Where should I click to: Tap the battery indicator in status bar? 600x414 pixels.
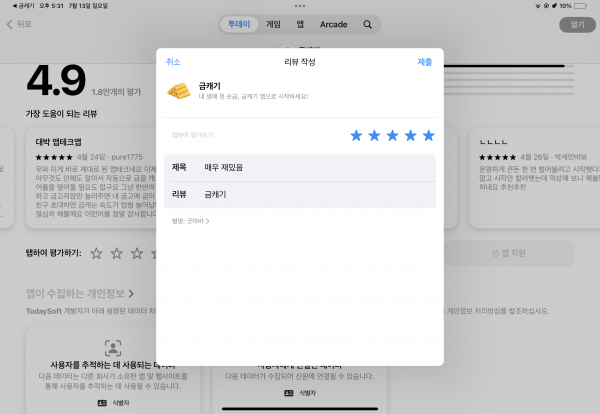[580, 6]
